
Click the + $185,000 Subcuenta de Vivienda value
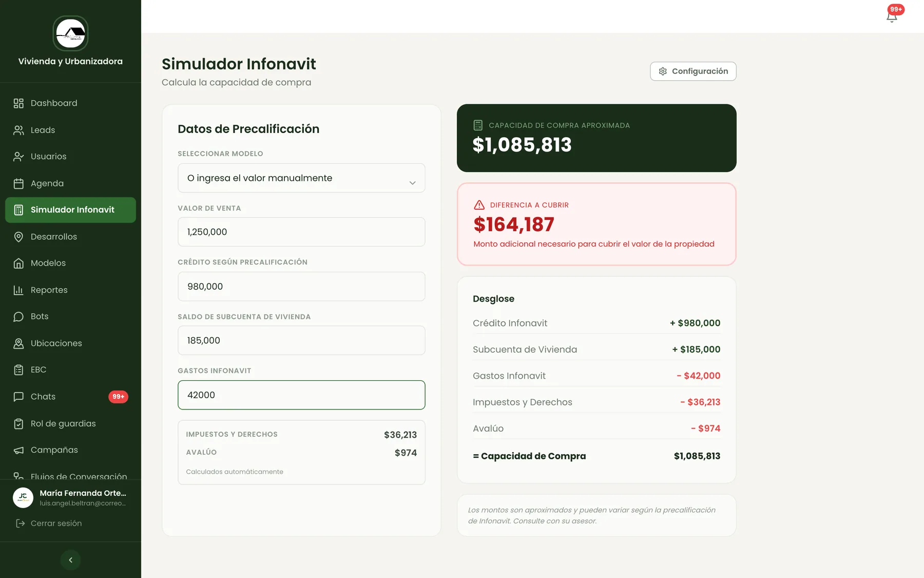[696, 349]
